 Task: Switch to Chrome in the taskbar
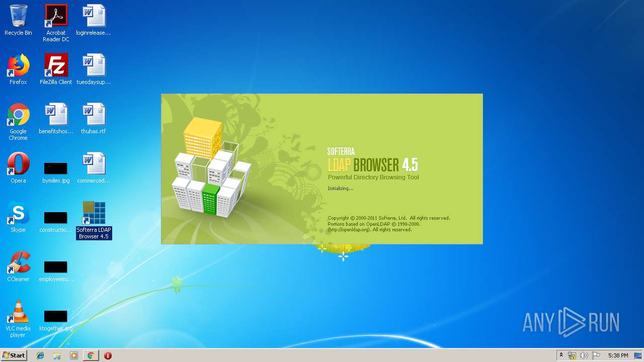[91, 355]
